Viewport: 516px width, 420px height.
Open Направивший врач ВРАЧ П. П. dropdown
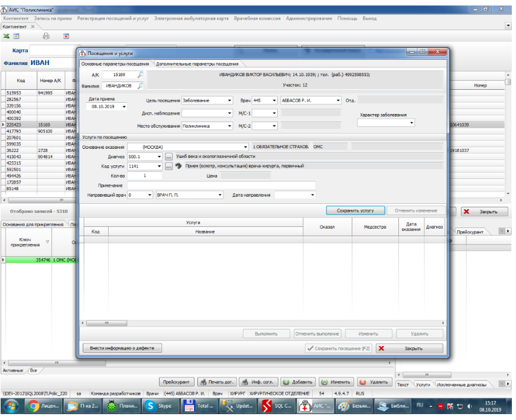click(220, 195)
